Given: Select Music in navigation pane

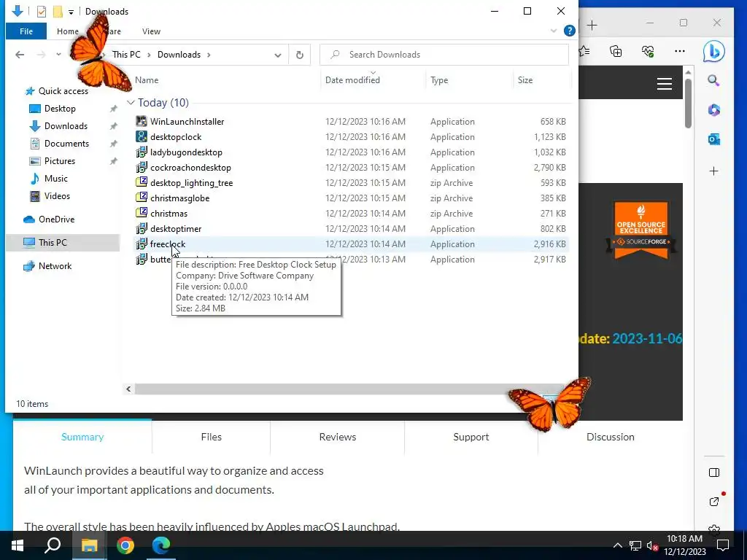Looking at the screenshot, I should click(55, 179).
